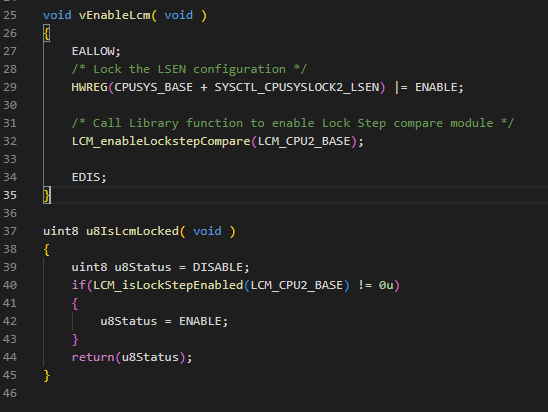Image resolution: width=548 pixels, height=412 pixels.
Task: Click the 'Lock the LSEN configuration' comment
Action: [x=189, y=69]
